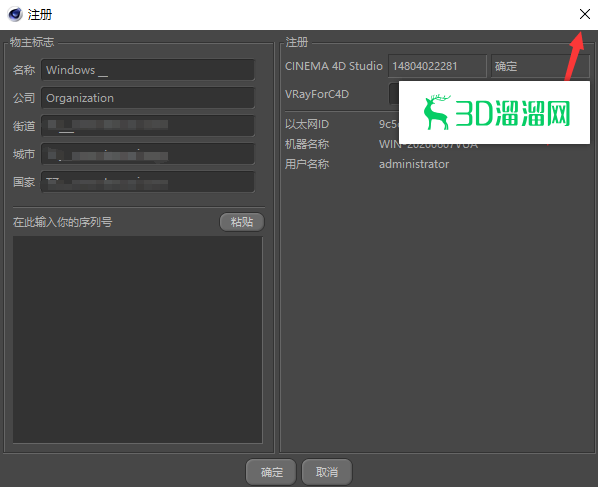Click the VRayForC4D label

coord(317,94)
